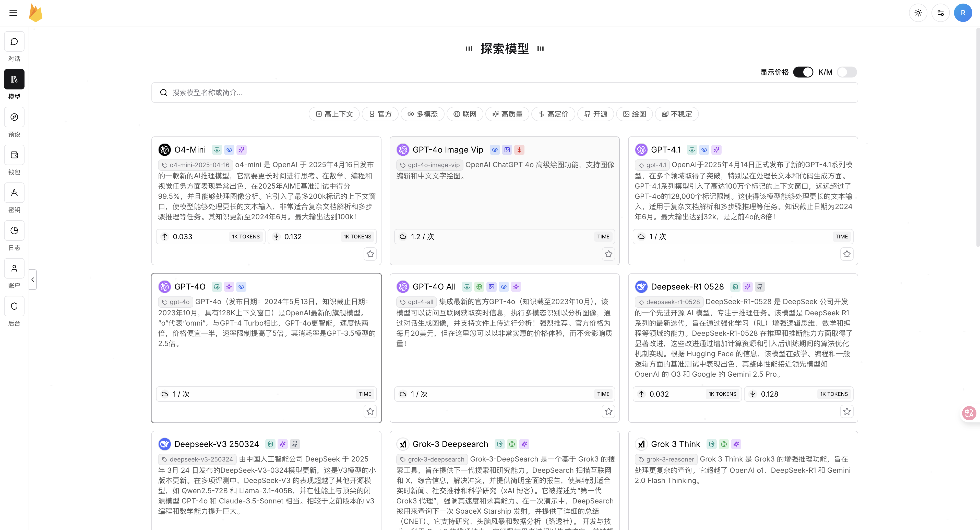Open the 钱包 wallet sidebar icon
This screenshot has height=530, width=980.
tap(14, 155)
